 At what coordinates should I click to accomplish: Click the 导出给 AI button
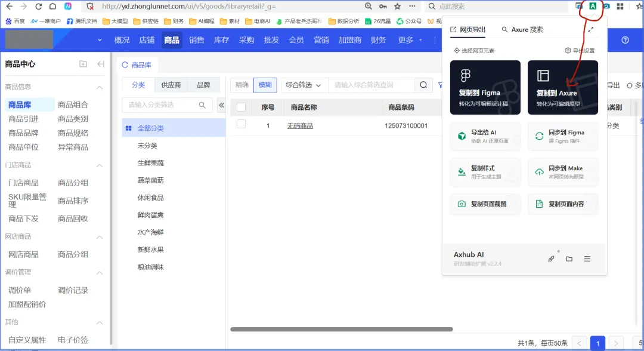click(485, 136)
